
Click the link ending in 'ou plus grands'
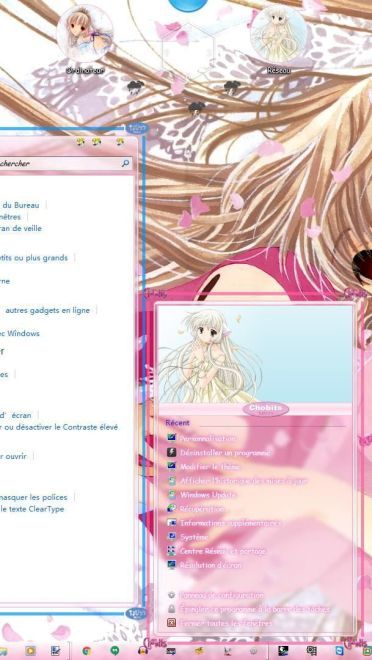coord(34,258)
